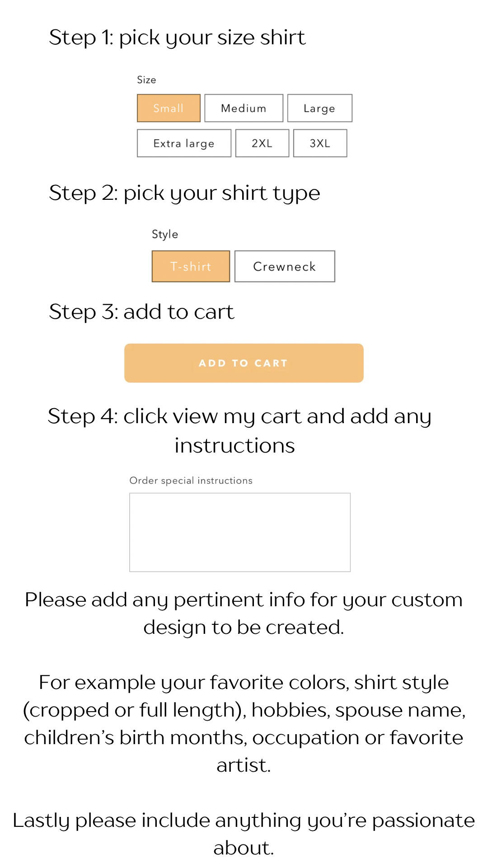Switch style to Crewneck
The height and width of the screenshot is (868, 488).
pos(285,266)
